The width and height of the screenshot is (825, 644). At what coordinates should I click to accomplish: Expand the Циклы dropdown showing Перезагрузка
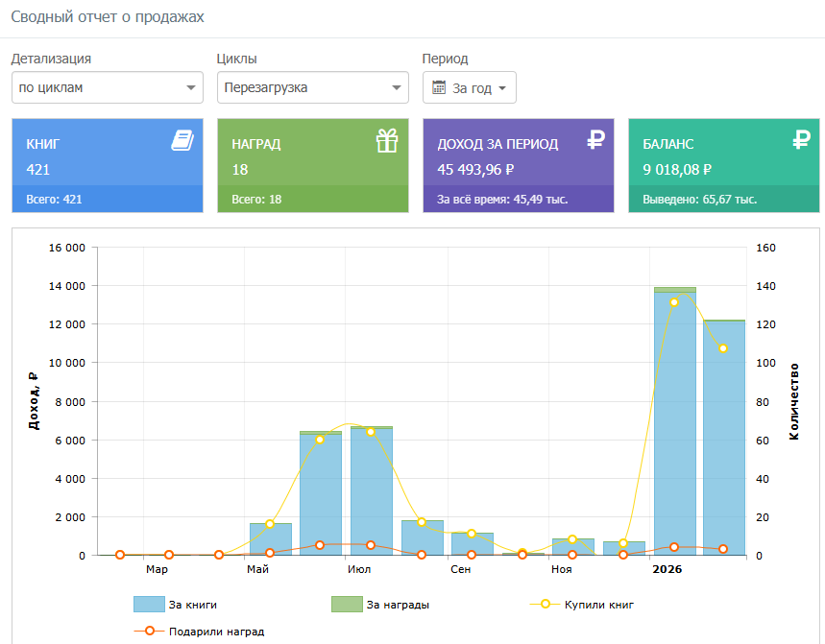313,87
